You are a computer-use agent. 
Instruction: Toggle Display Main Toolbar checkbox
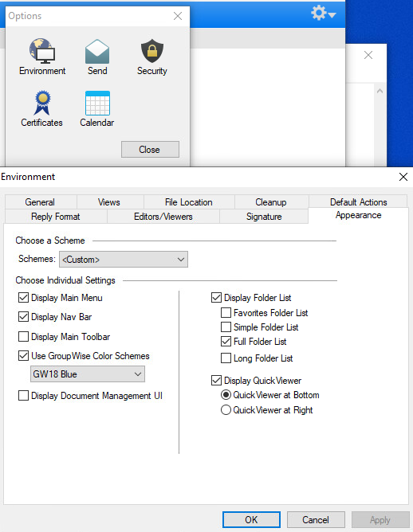[x=23, y=337]
